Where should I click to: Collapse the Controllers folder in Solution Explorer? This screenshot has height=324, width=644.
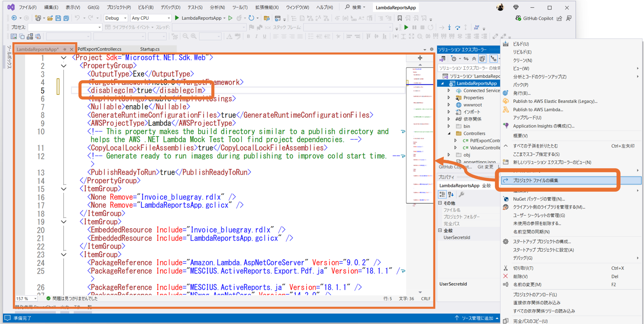tap(449, 133)
